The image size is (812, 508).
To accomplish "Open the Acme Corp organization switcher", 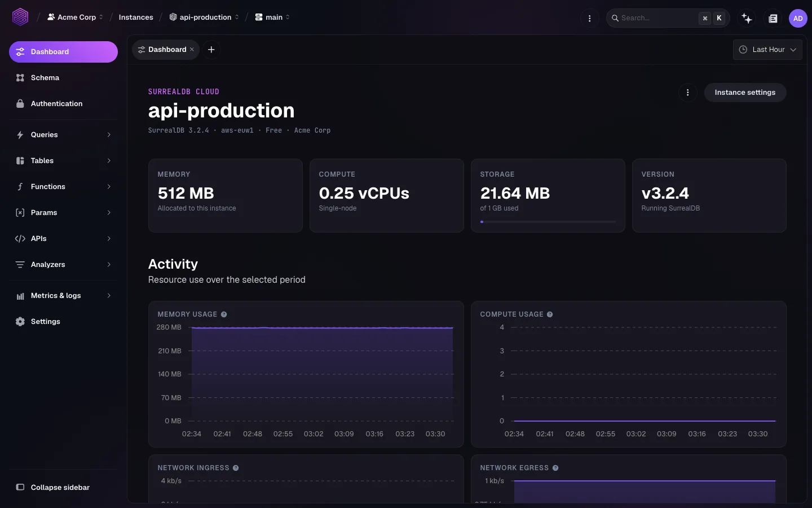I will point(75,17).
